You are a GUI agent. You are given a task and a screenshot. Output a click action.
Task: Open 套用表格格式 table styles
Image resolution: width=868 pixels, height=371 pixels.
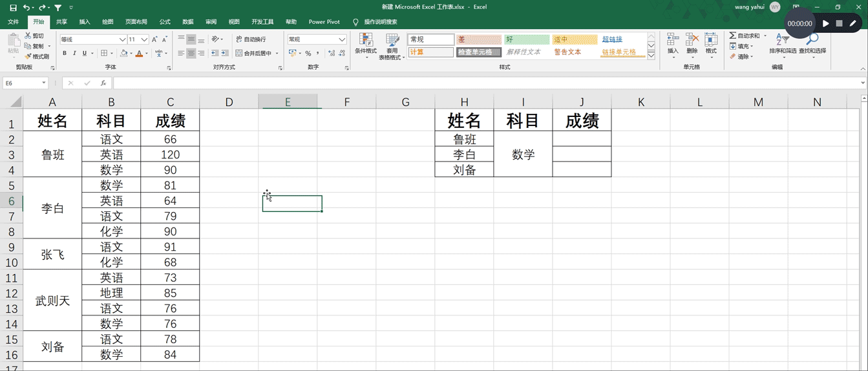[x=392, y=47]
